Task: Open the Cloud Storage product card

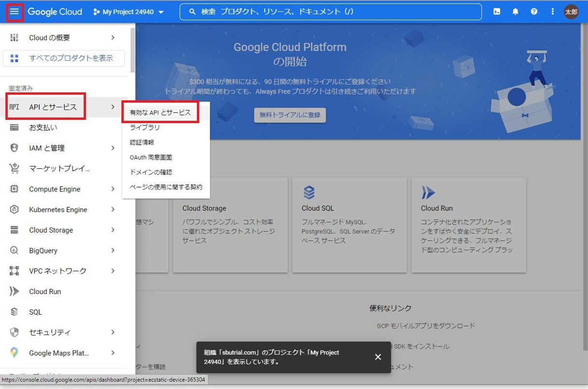Action: (x=230, y=225)
